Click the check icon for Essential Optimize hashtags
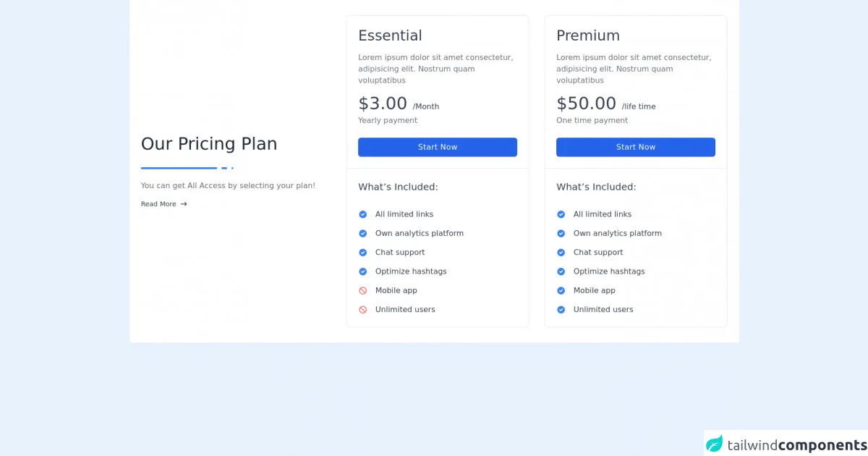Viewport: 868px width, 456px height. click(363, 271)
